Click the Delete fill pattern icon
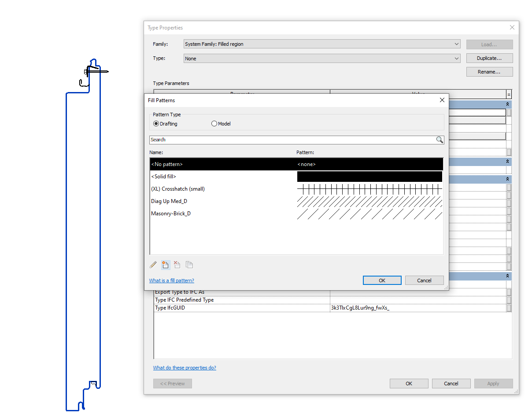 [x=177, y=265]
